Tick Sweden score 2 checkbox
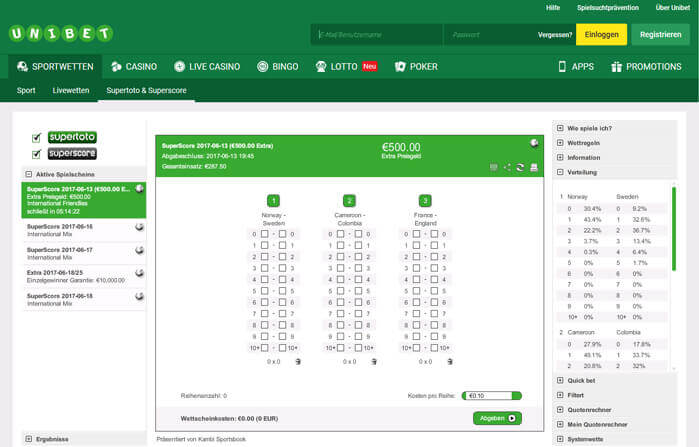The width and height of the screenshot is (699, 447). coord(283,257)
